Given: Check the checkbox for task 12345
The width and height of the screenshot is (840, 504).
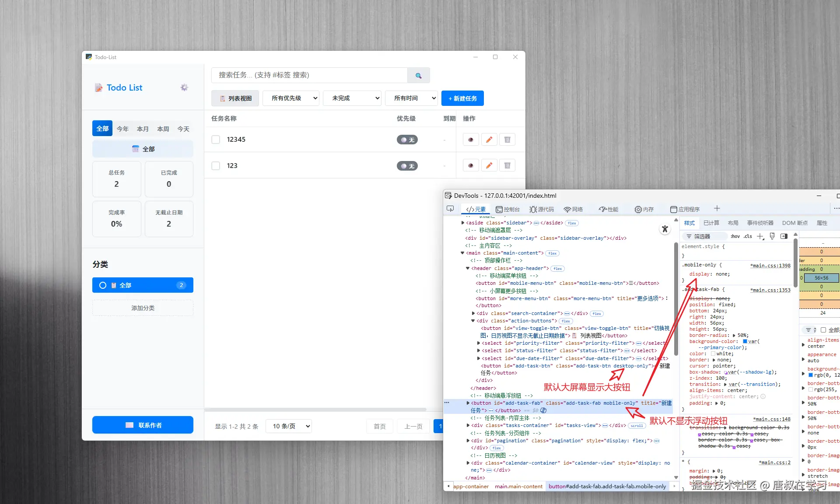Looking at the screenshot, I should click(216, 140).
